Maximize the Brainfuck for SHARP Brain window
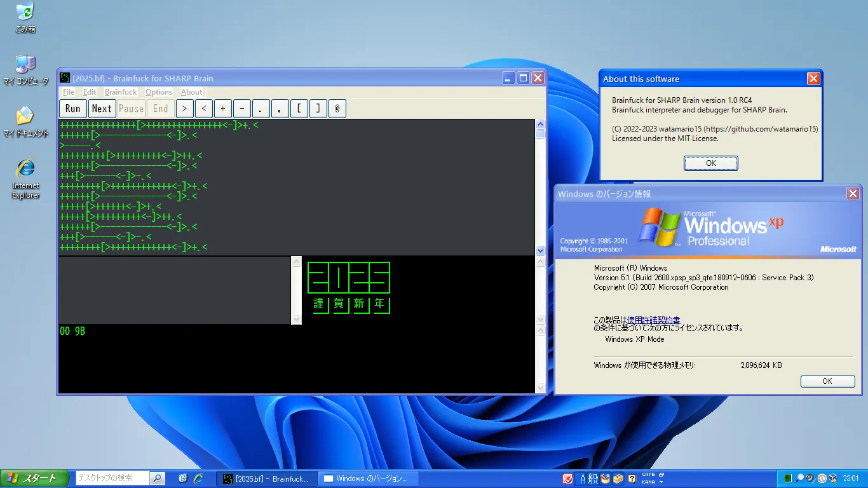 click(524, 78)
